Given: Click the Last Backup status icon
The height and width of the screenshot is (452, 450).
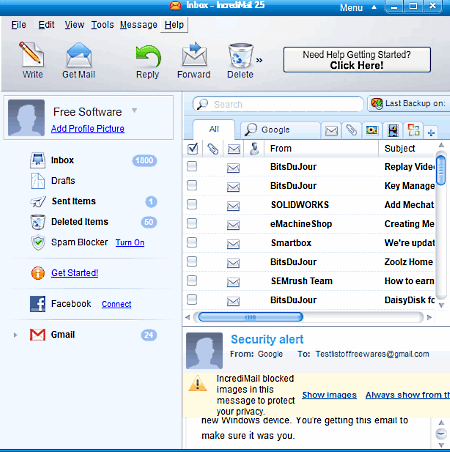Looking at the screenshot, I should coord(377,104).
